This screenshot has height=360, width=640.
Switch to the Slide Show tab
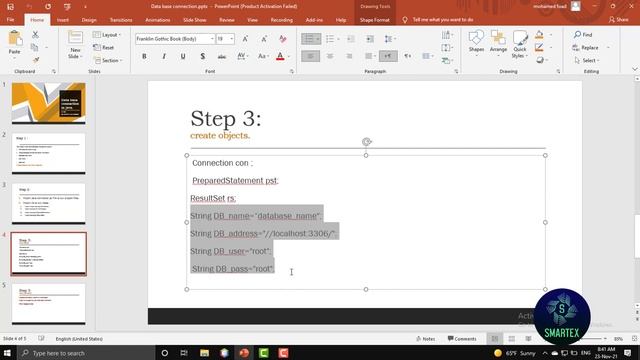pyautogui.click(x=195, y=20)
